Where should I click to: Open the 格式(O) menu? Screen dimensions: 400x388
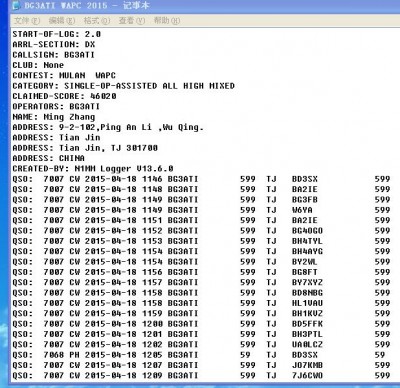[x=97, y=21]
